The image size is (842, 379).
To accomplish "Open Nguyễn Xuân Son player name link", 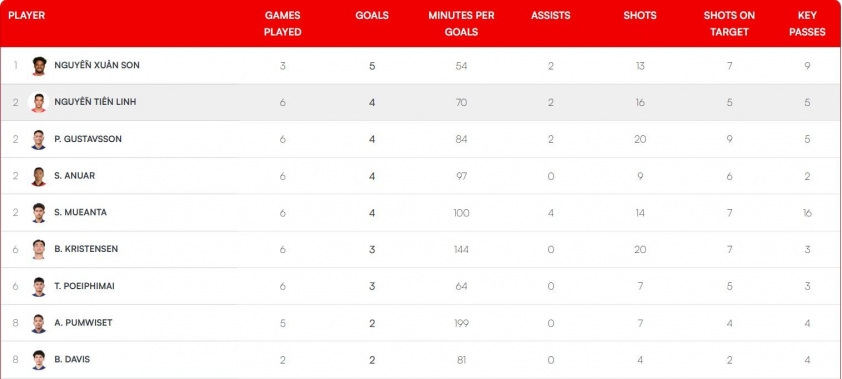I will 97,65.
